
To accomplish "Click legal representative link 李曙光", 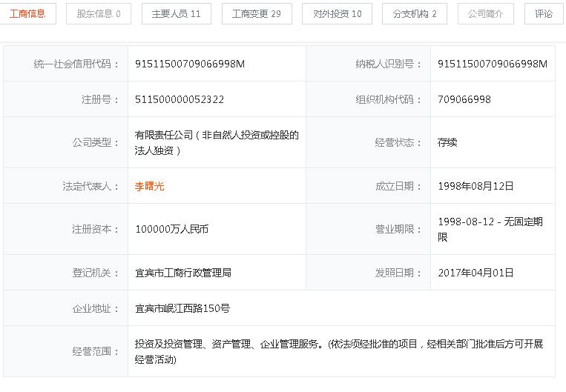I will point(149,186).
